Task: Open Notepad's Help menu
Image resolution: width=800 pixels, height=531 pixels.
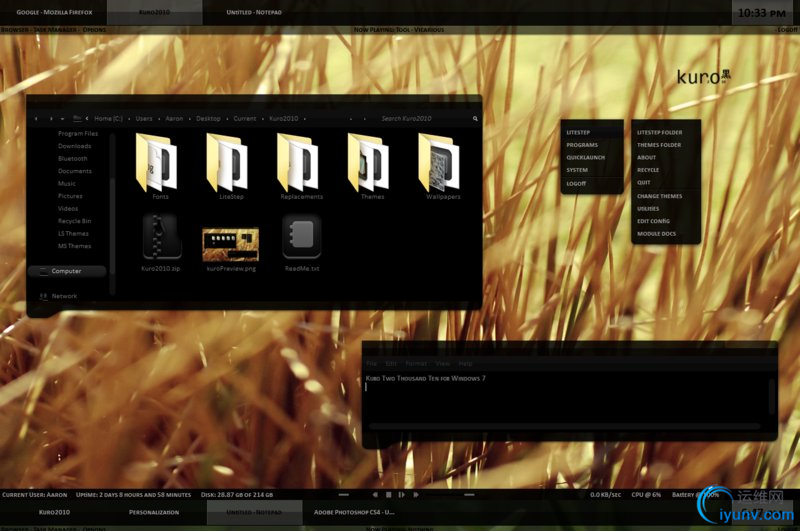Action: point(465,364)
